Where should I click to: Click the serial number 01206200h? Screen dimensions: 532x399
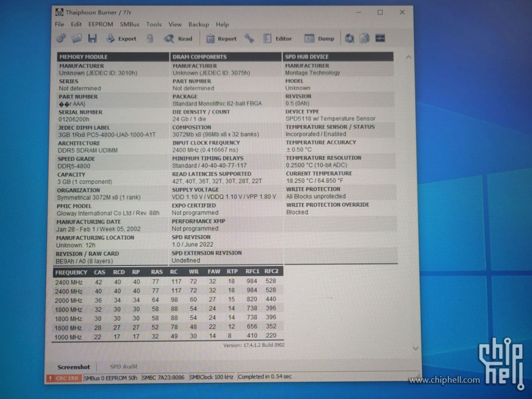(74, 119)
